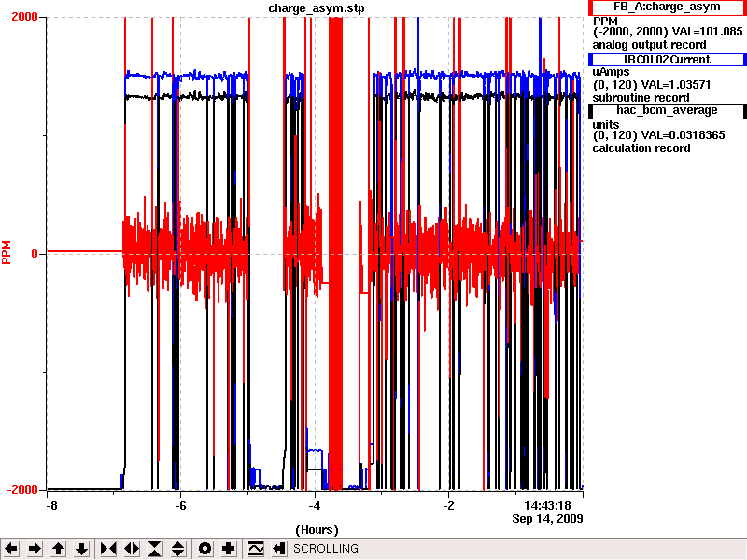Pan the plot right with the right arrow
Viewport: 747px width, 560px height.
click(x=35, y=549)
